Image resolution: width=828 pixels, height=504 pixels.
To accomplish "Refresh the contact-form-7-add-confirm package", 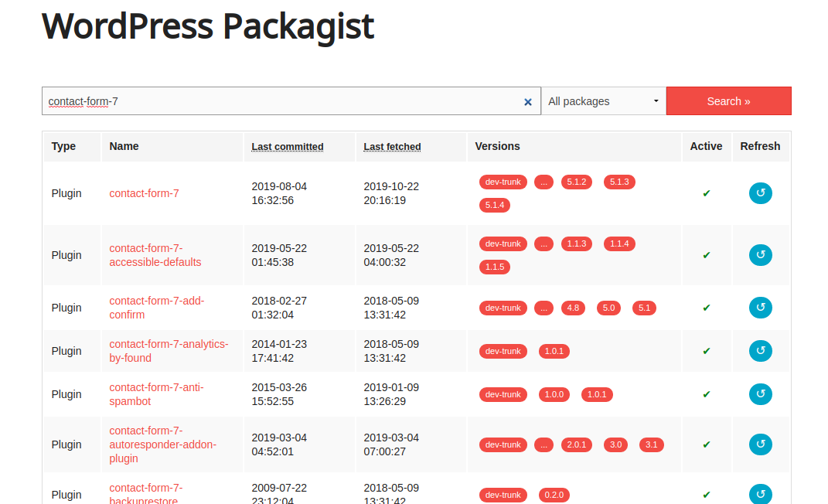I will click(x=760, y=308).
